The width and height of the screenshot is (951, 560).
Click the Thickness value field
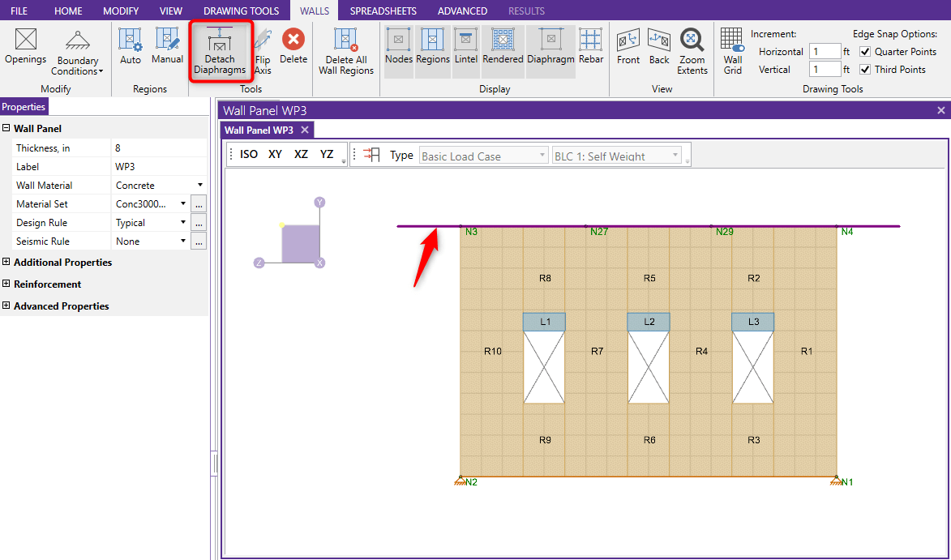(x=158, y=148)
